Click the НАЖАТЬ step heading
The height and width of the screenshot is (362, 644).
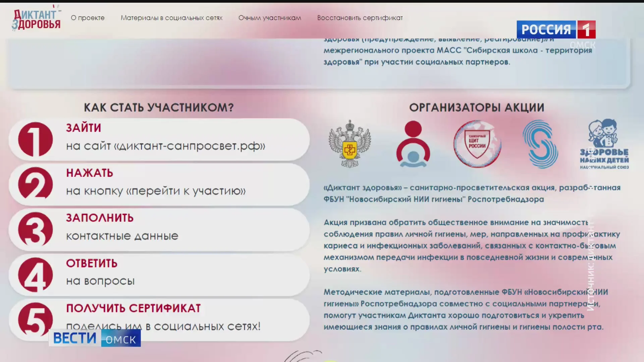coord(90,173)
